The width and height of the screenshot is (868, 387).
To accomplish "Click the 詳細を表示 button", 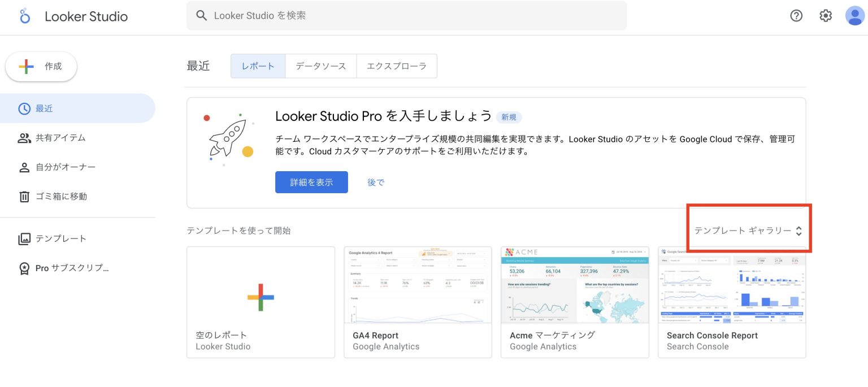I will tap(311, 182).
